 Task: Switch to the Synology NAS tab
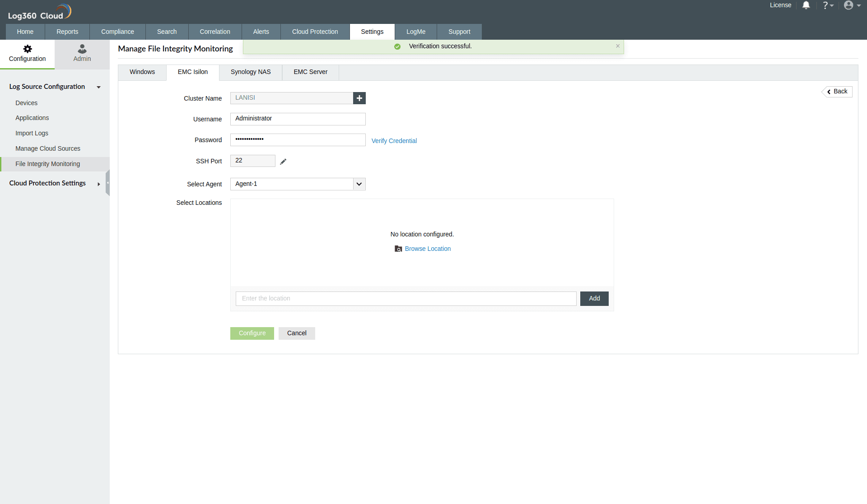[251, 72]
